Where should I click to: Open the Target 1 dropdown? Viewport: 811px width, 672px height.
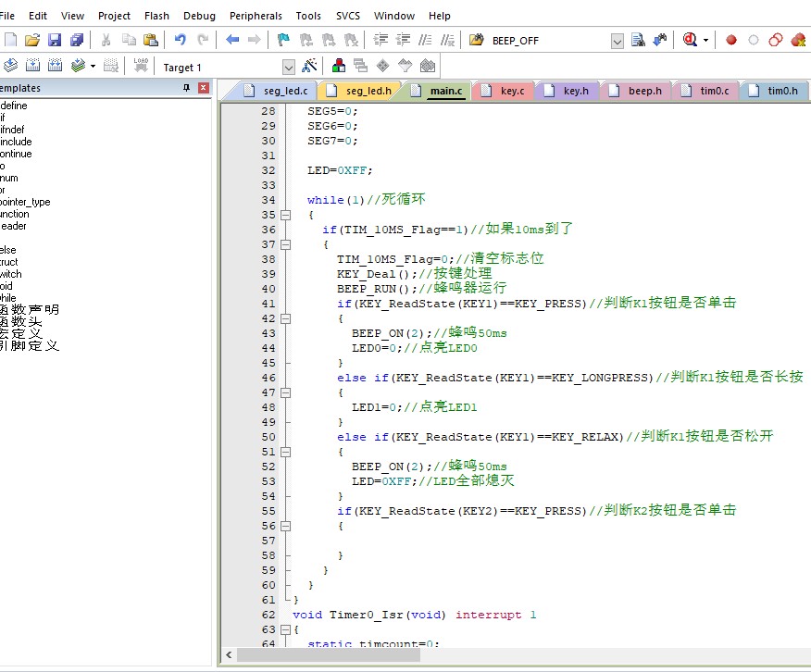[x=289, y=67]
